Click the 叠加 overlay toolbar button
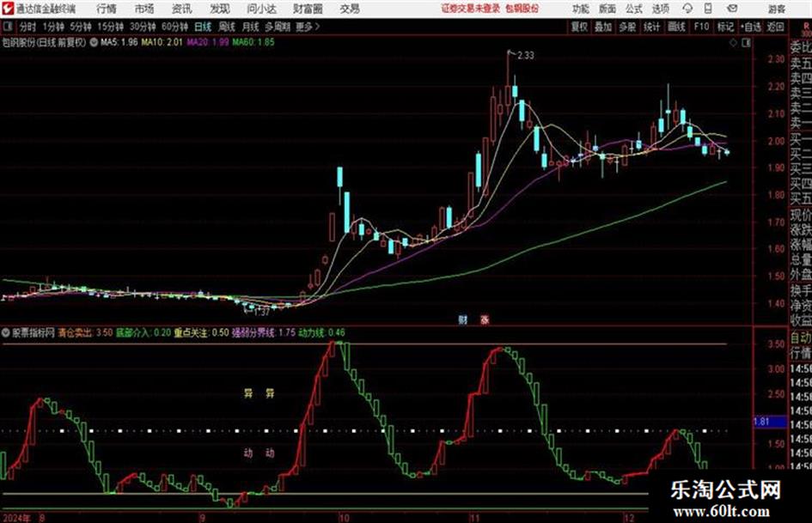Viewport: 812px width, 523px height. click(x=603, y=27)
